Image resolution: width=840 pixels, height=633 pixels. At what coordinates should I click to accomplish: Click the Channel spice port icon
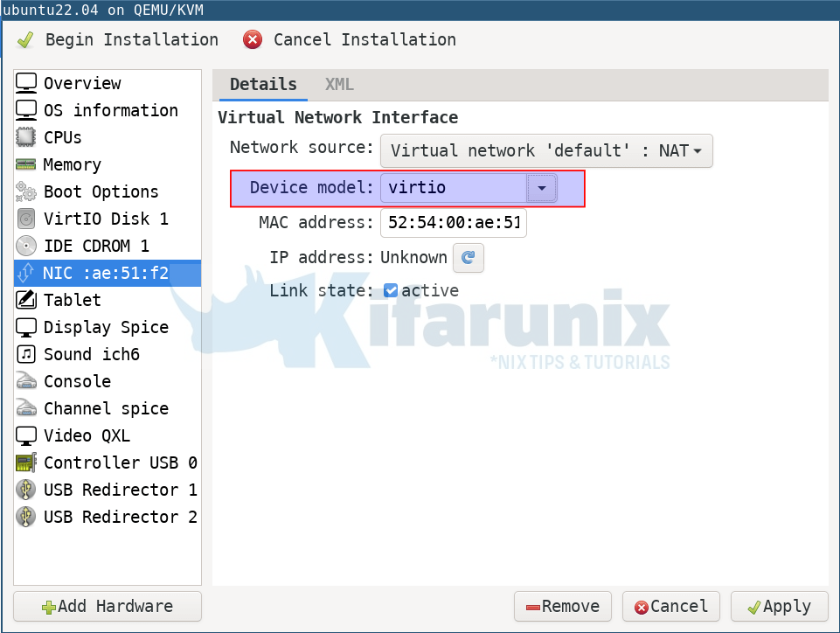point(26,408)
